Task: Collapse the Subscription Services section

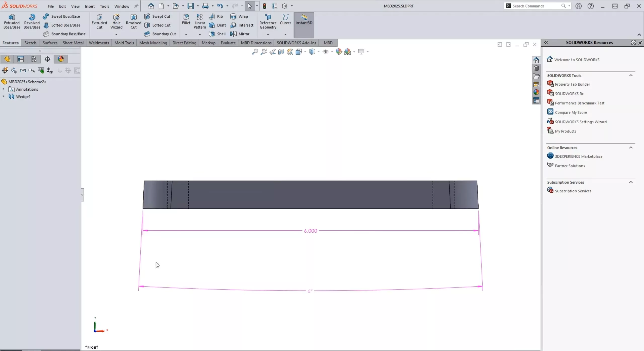Action: point(631,182)
